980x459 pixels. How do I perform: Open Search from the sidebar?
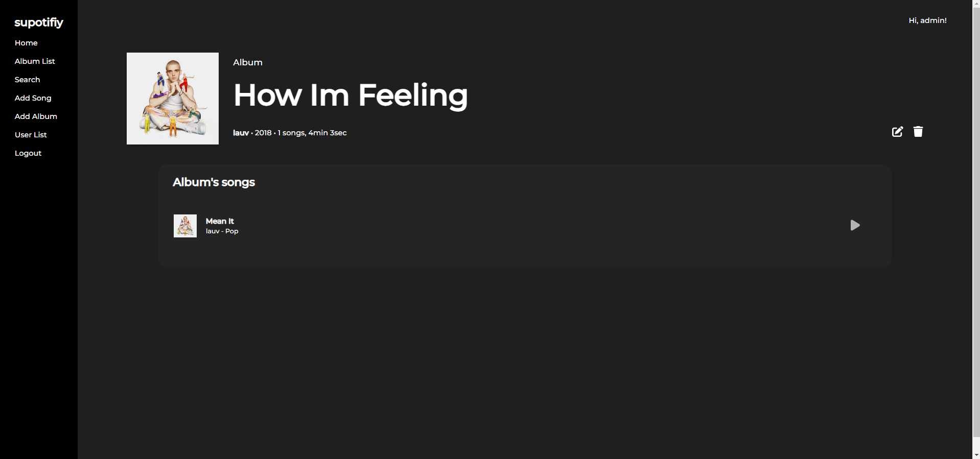(x=27, y=79)
